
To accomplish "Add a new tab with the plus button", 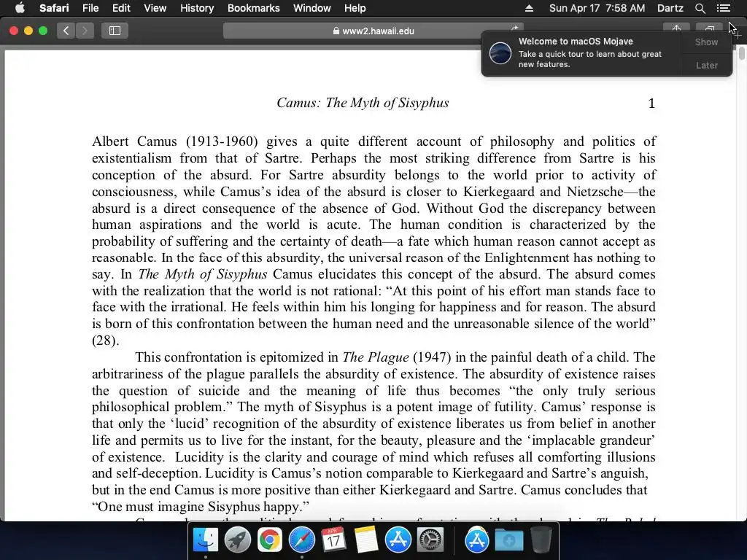I will [x=738, y=36].
